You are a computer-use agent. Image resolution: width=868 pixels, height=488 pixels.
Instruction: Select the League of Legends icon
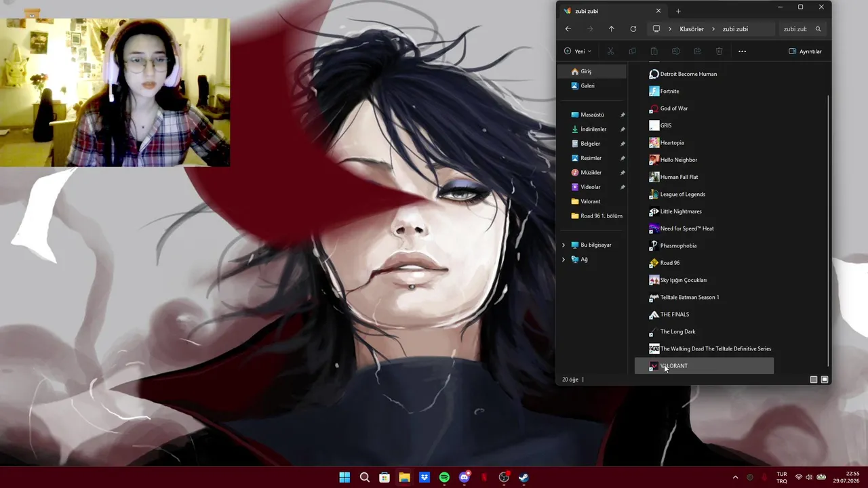point(654,194)
